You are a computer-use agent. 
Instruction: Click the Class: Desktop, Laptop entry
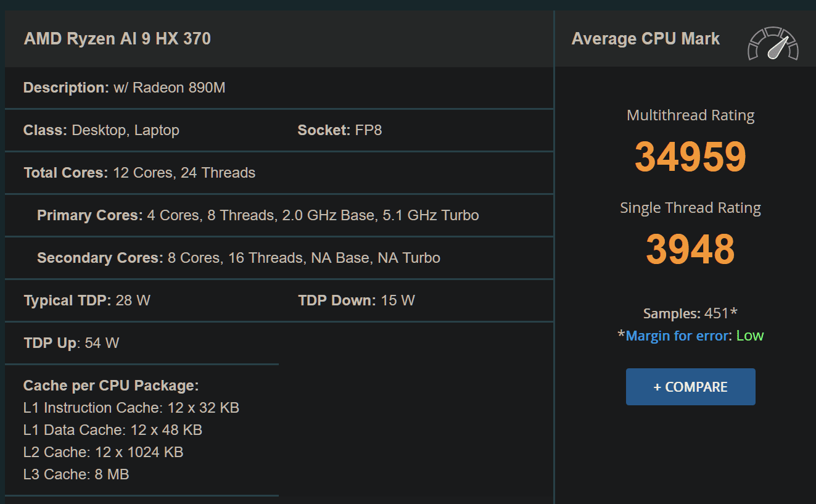point(101,130)
